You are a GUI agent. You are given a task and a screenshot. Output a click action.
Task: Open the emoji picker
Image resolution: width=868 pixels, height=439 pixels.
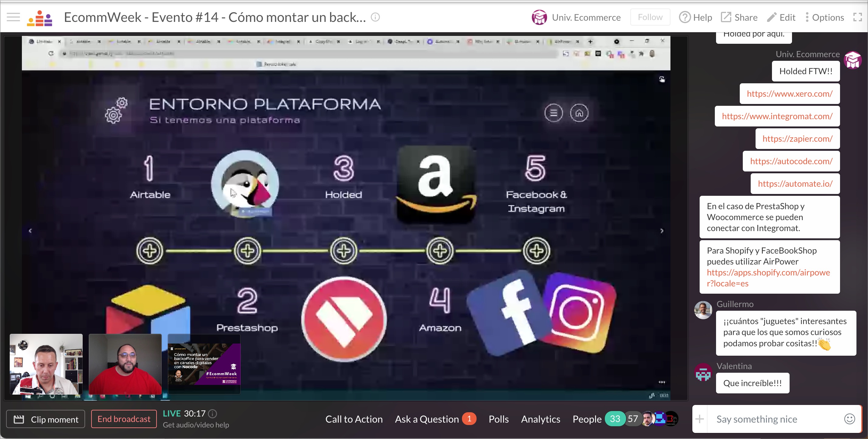tap(849, 419)
